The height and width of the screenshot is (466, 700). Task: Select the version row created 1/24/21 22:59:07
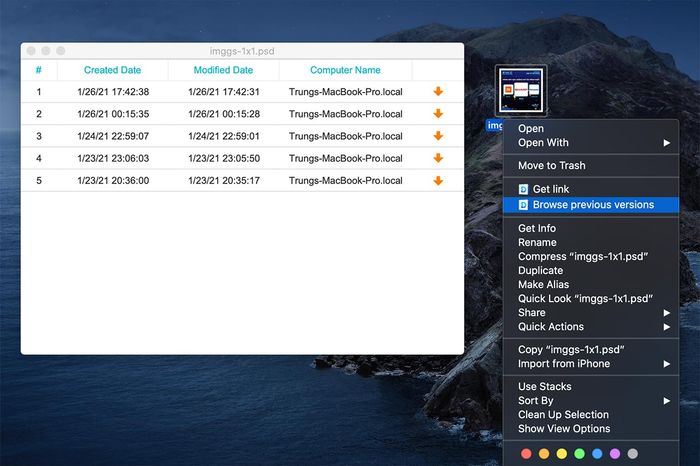[x=242, y=136]
